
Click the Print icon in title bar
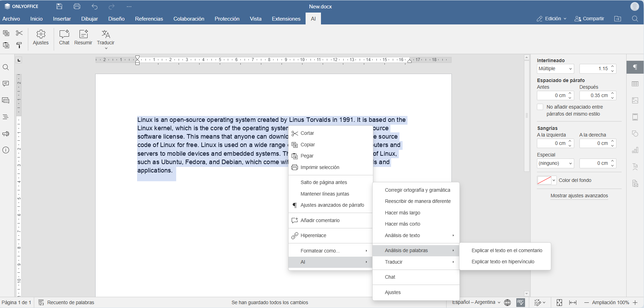77,6
